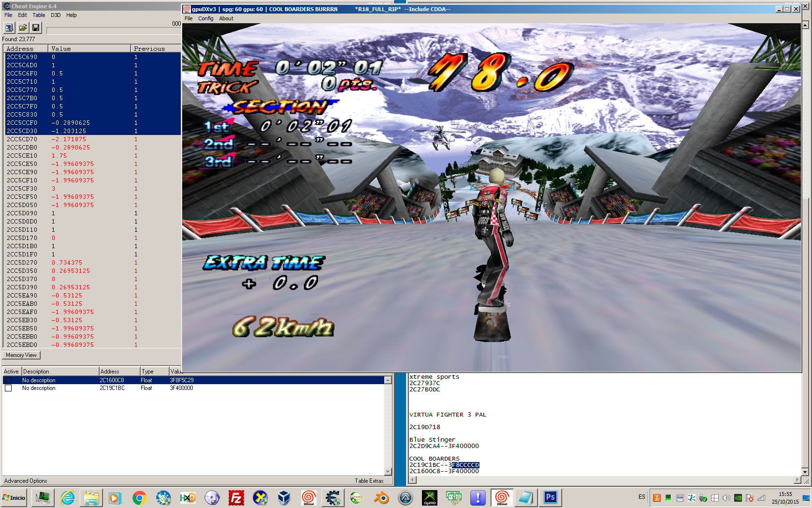Click the scan progress bar

pos(114,30)
